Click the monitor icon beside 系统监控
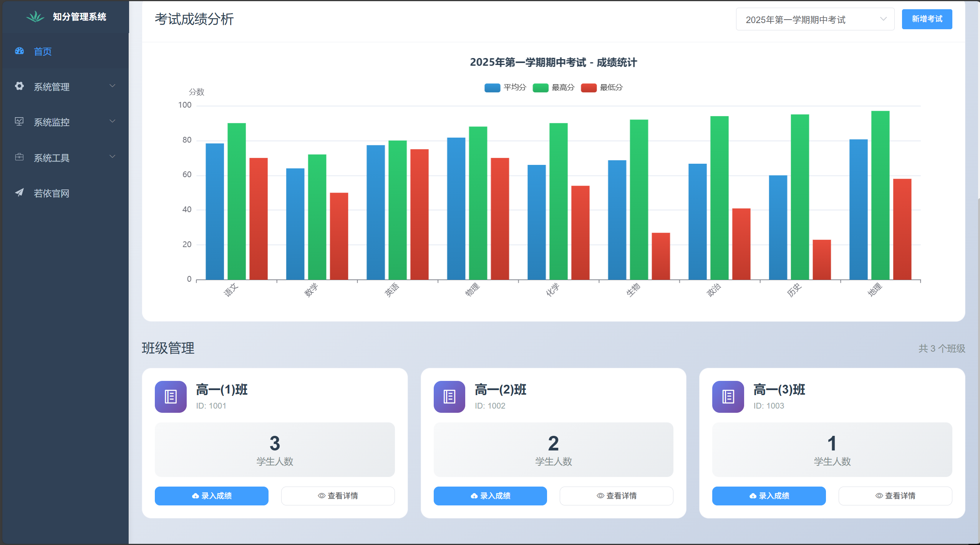 19,122
